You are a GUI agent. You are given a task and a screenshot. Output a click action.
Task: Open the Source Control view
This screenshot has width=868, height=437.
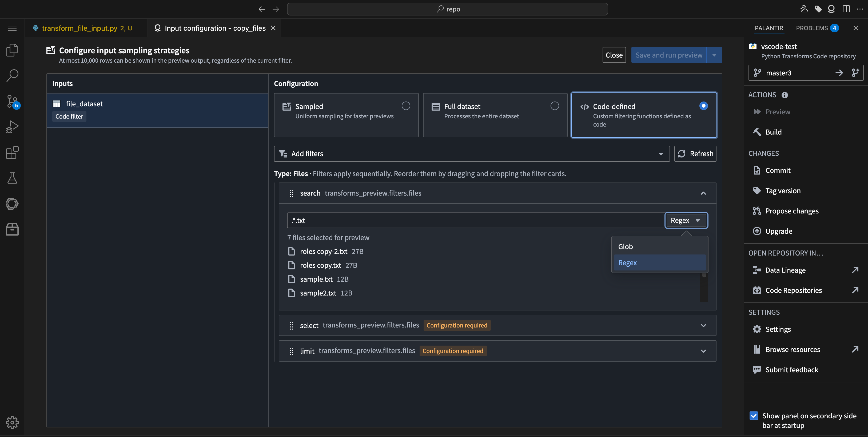pos(12,101)
